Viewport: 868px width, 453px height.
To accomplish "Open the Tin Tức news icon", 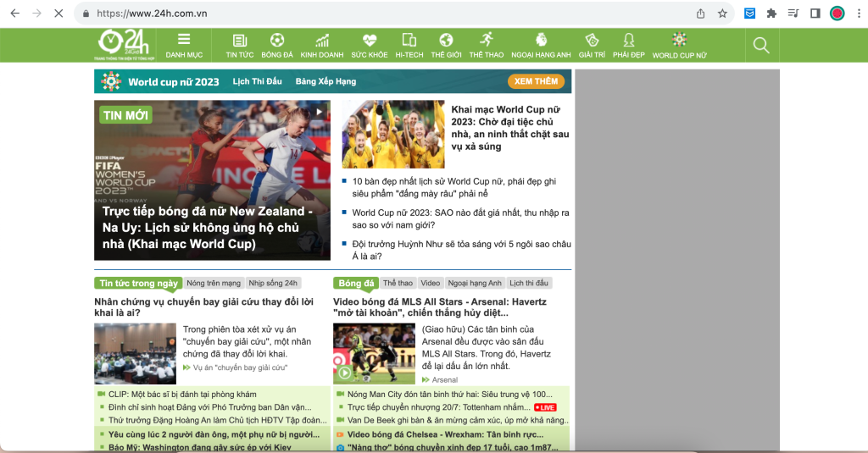I will click(240, 41).
